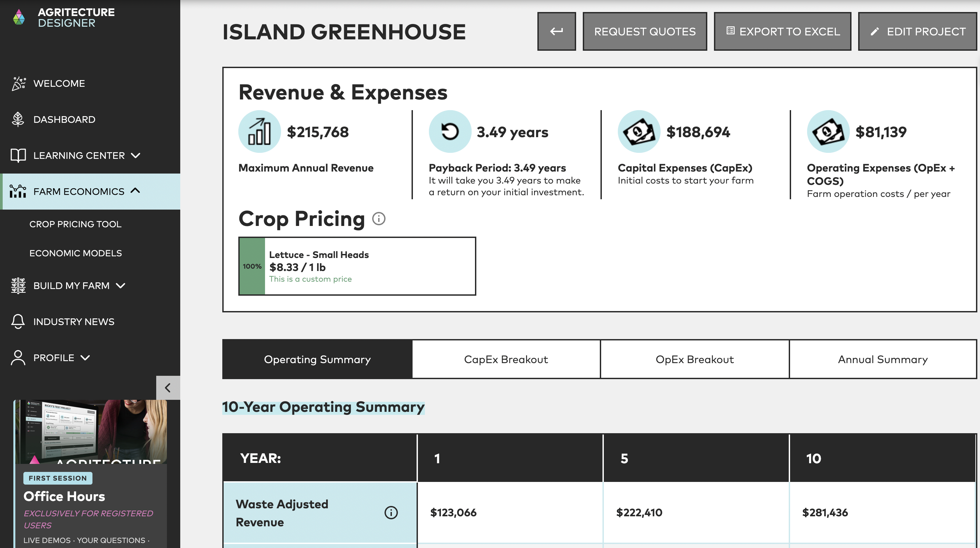The image size is (980, 548).
Task: Click the Capital Expenses money icon
Action: 639,131
